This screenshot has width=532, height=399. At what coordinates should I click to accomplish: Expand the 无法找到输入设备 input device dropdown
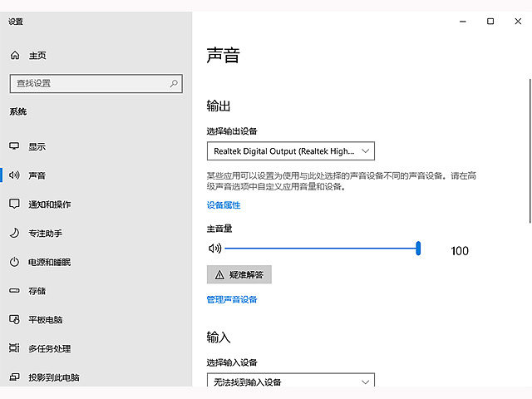coord(291,381)
